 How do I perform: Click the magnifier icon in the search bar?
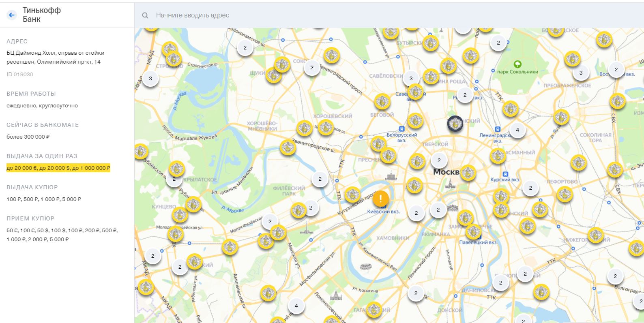click(145, 15)
